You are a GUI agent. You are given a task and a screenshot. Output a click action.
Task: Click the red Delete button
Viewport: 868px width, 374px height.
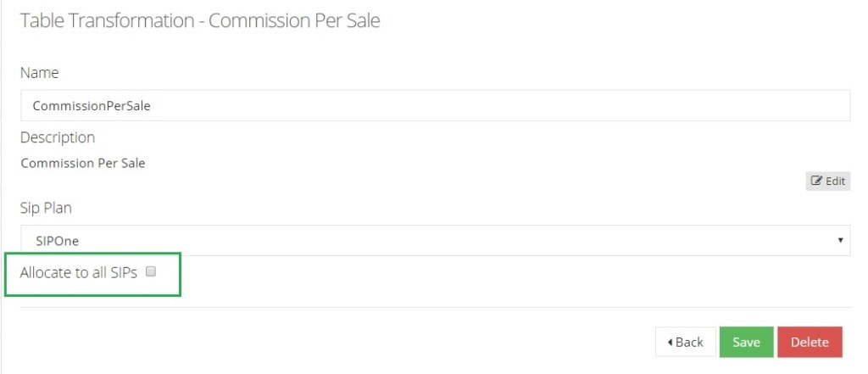coord(810,342)
